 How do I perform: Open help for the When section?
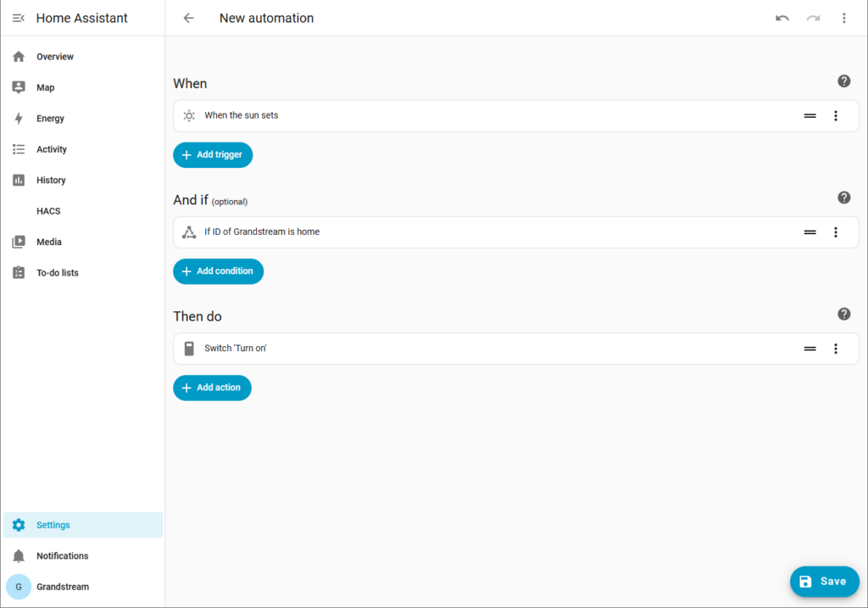point(844,81)
